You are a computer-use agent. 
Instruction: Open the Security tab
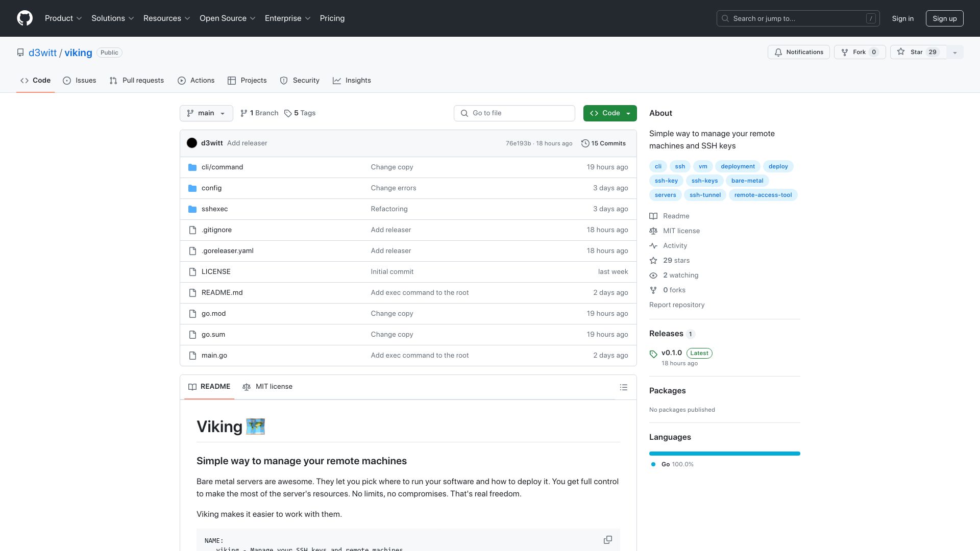point(300,81)
